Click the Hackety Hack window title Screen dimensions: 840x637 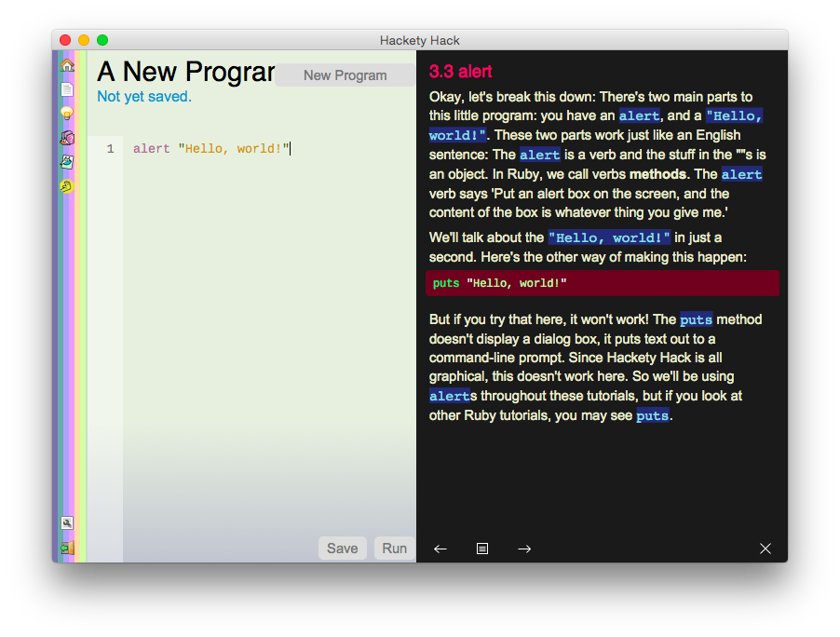419,41
